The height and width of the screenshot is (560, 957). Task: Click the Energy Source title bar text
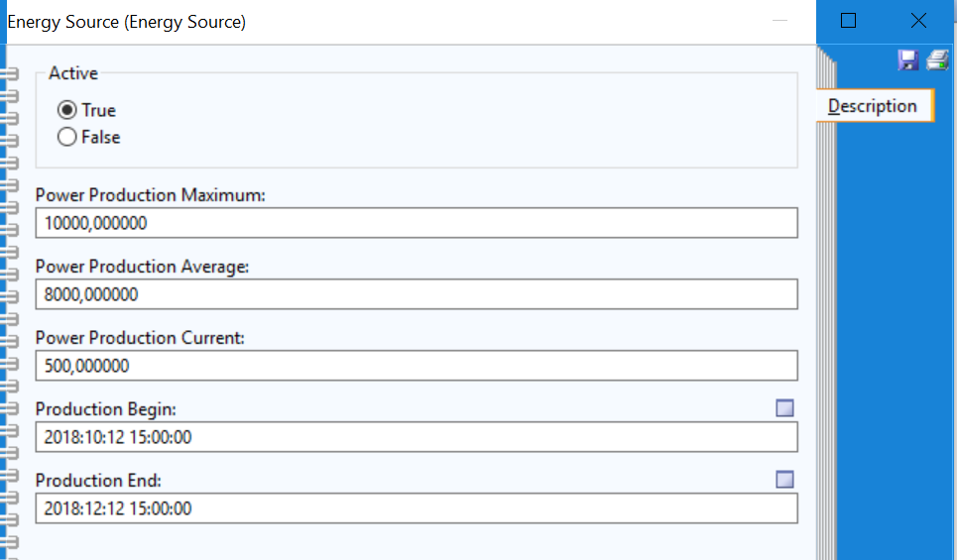(x=126, y=22)
